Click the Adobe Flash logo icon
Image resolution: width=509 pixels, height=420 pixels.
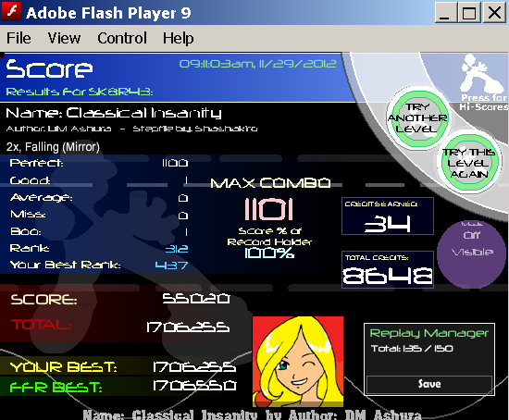(12, 12)
